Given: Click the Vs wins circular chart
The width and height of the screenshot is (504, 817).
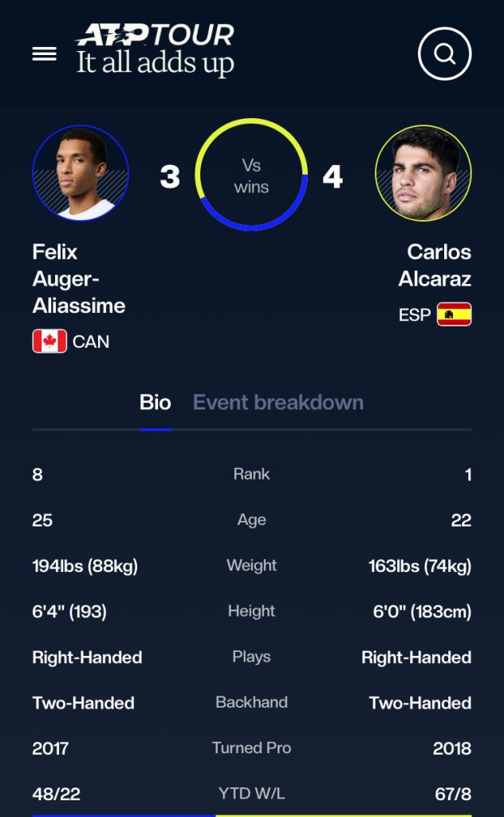Looking at the screenshot, I should [251, 176].
